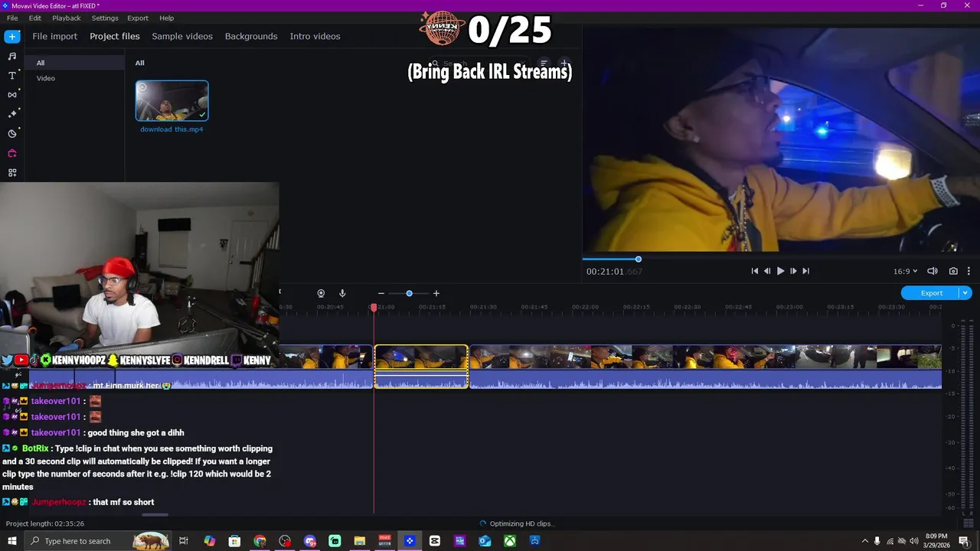Open the Effects sparkle panel
This screenshot has width=980, height=551.
(12, 114)
